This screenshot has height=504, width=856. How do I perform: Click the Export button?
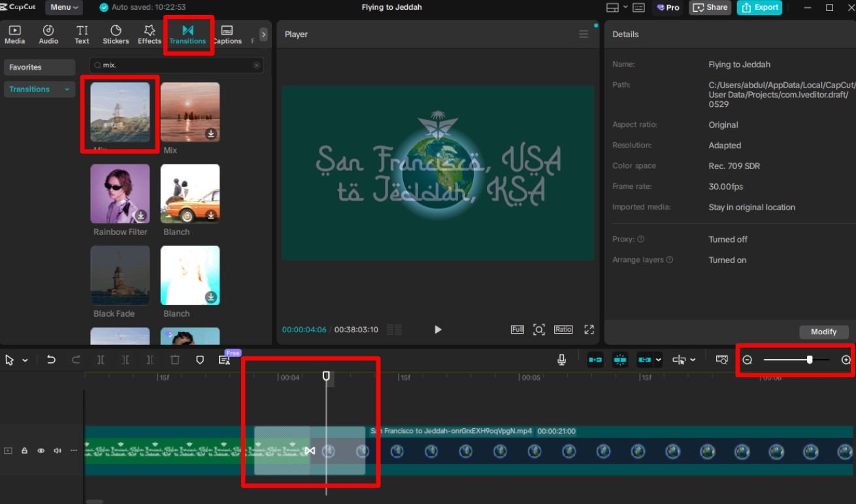click(x=759, y=8)
